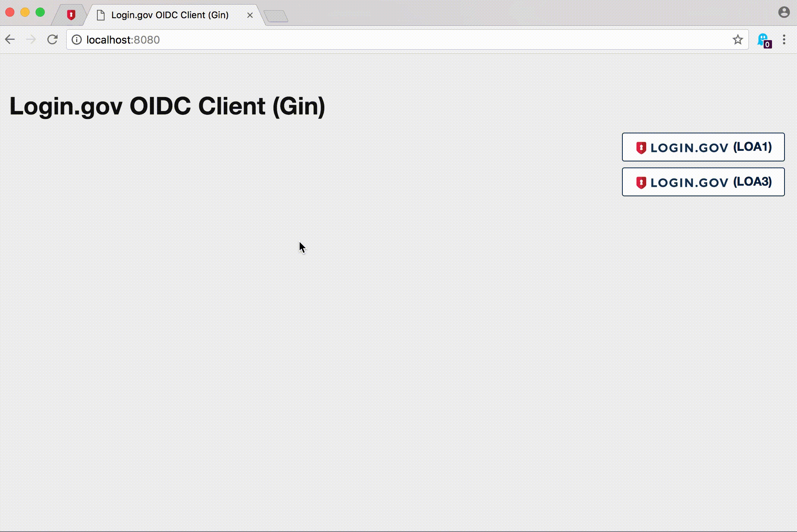Click the browser forward navigation arrow
The image size is (797, 532).
[31, 40]
